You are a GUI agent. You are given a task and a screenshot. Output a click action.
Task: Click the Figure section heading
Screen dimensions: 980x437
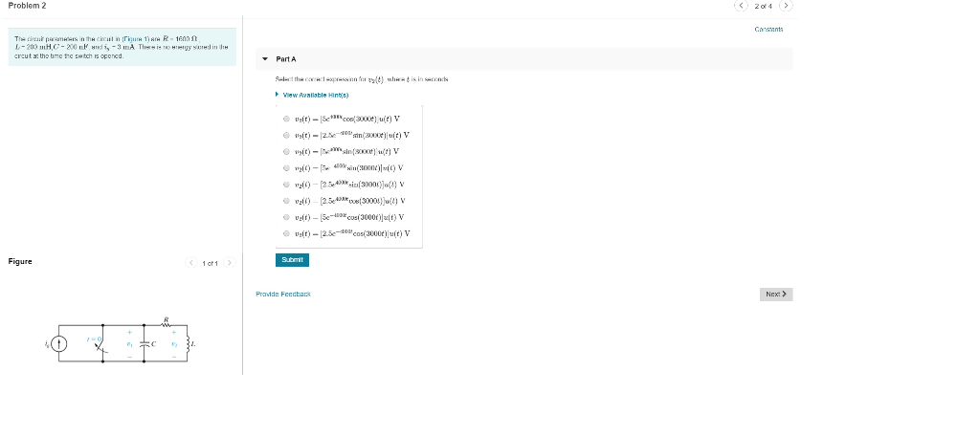[x=20, y=262]
